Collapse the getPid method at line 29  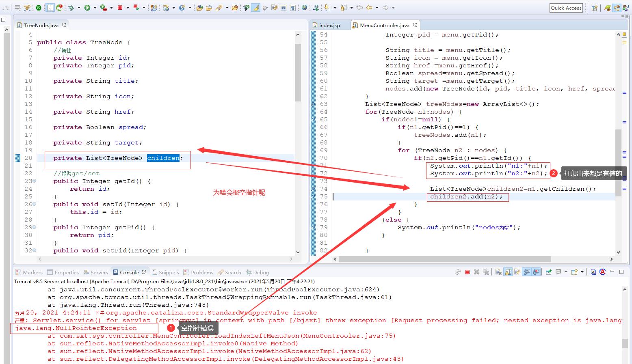pyautogui.click(x=34, y=227)
